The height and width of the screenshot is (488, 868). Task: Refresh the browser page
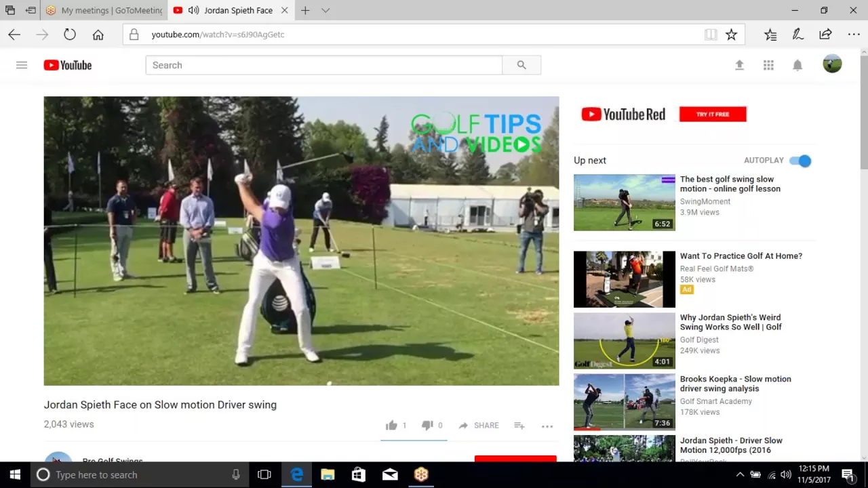(x=70, y=35)
